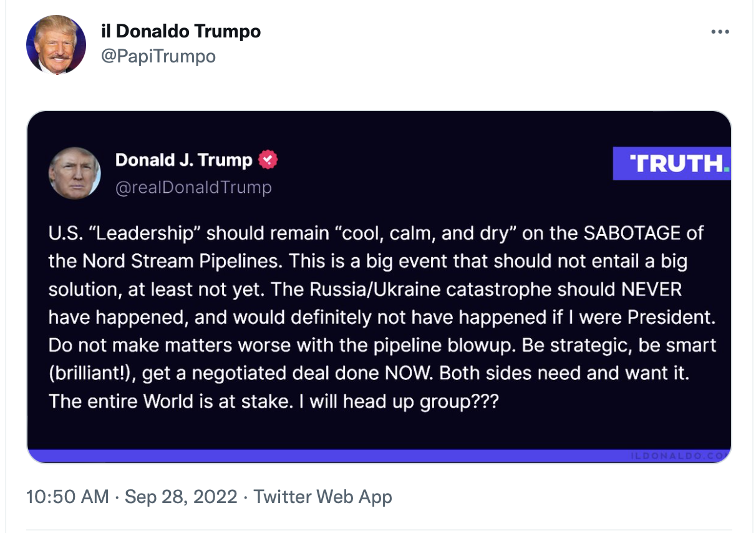The height and width of the screenshot is (533, 756).
Task: Click the word NEVER in the post text
Action: (x=652, y=290)
